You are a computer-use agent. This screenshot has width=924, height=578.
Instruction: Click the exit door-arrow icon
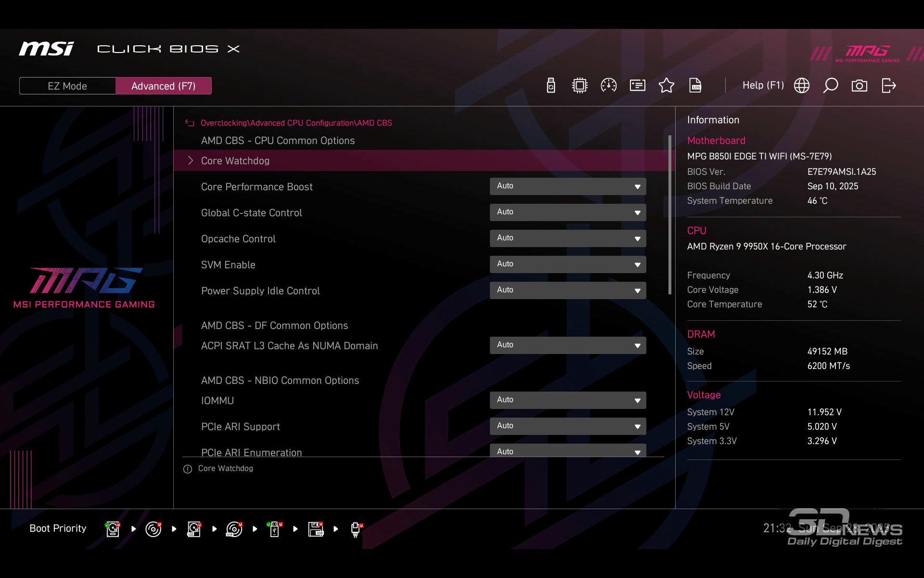point(888,86)
